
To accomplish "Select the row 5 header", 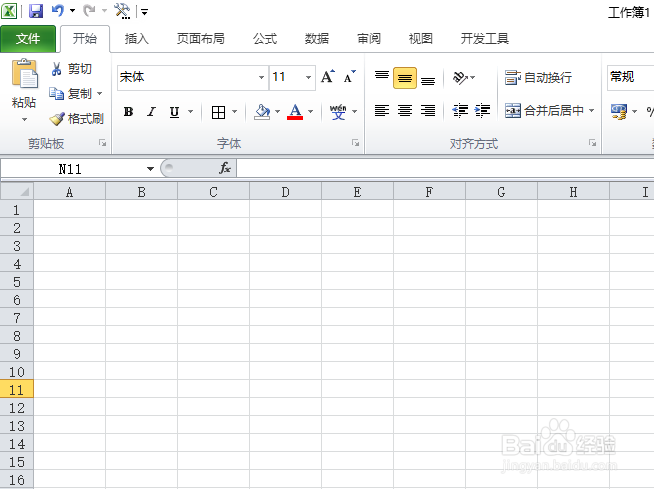I will (x=17, y=282).
